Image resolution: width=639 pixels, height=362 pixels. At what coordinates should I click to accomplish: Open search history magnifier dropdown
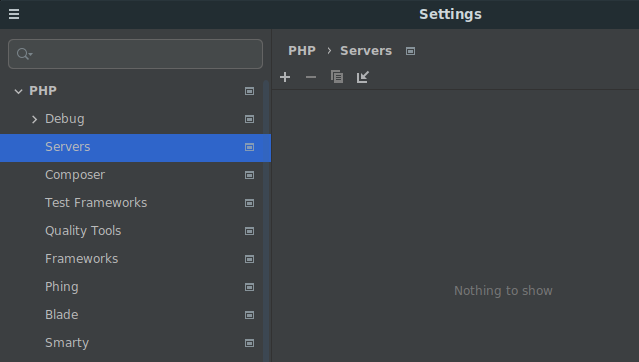pyautogui.click(x=24, y=54)
